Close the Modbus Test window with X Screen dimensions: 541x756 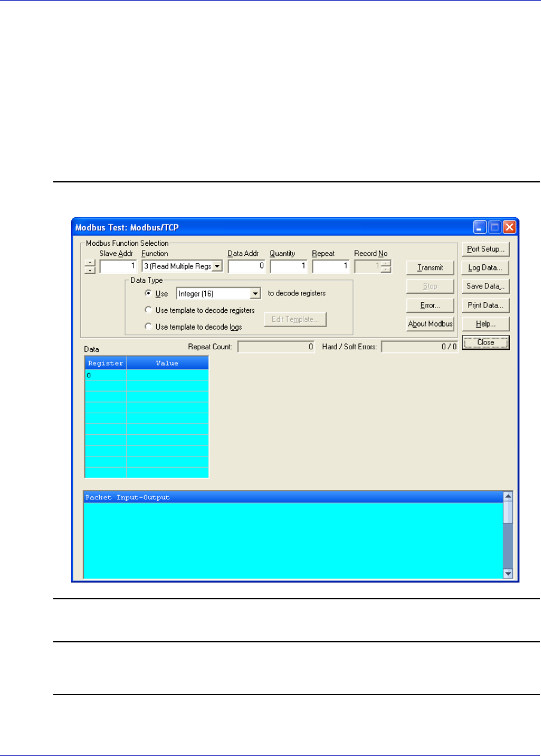[x=509, y=227]
